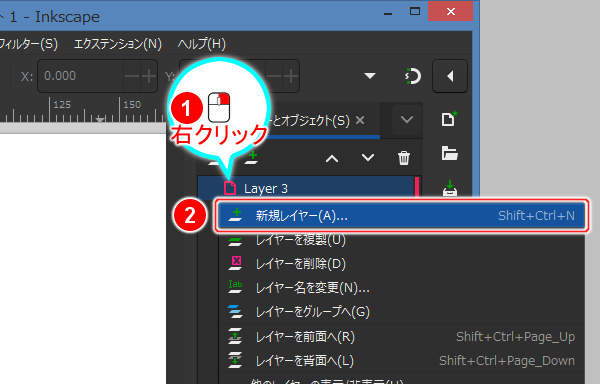Screen dimensions: 600x384
Task: Click the New document icon
Action: 449,119
